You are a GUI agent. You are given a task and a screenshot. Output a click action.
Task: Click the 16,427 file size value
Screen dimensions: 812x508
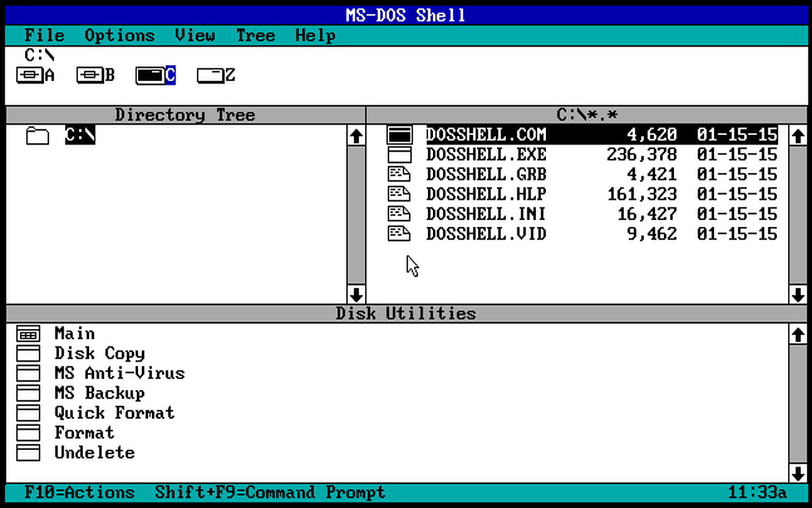(646, 214)
